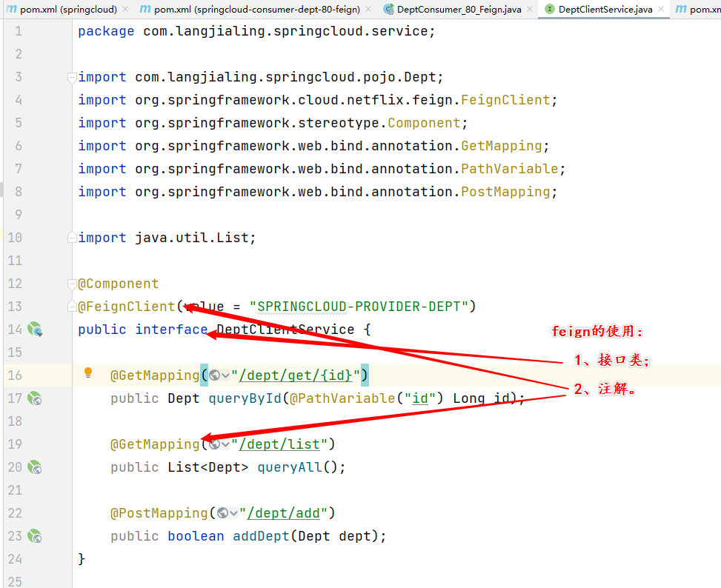Open the URL dropdown arrow before "/dept/get/{id}"
Screen dimensions: 721x588
coord(225,376)
